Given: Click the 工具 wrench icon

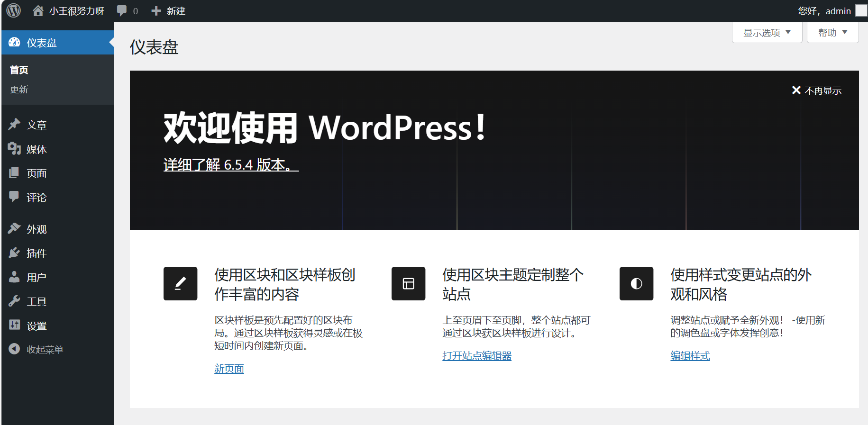Looking at the screenshot, I should (14, 301).
